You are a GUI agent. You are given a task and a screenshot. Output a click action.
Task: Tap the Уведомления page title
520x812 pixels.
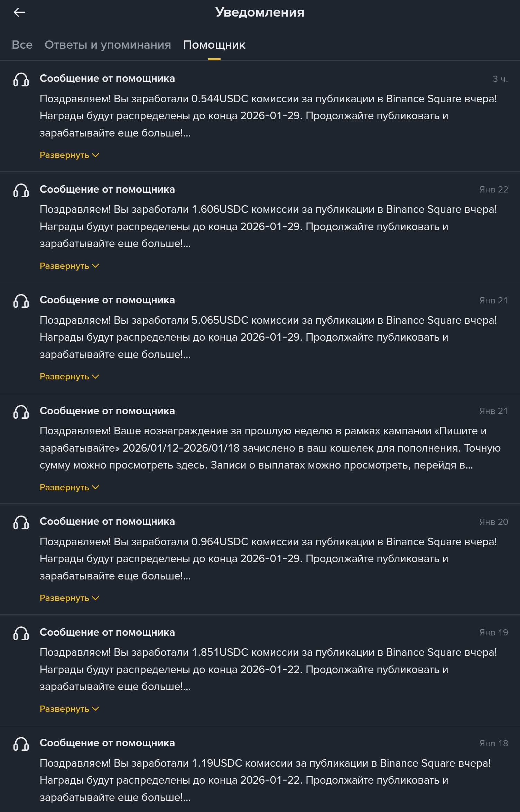(x=260, y=12)
